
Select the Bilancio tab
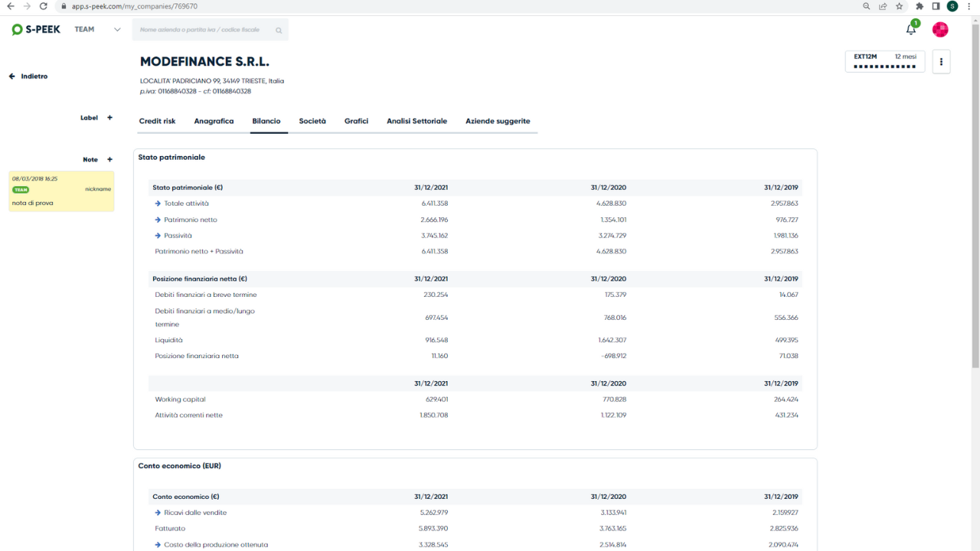pos(266,121)
